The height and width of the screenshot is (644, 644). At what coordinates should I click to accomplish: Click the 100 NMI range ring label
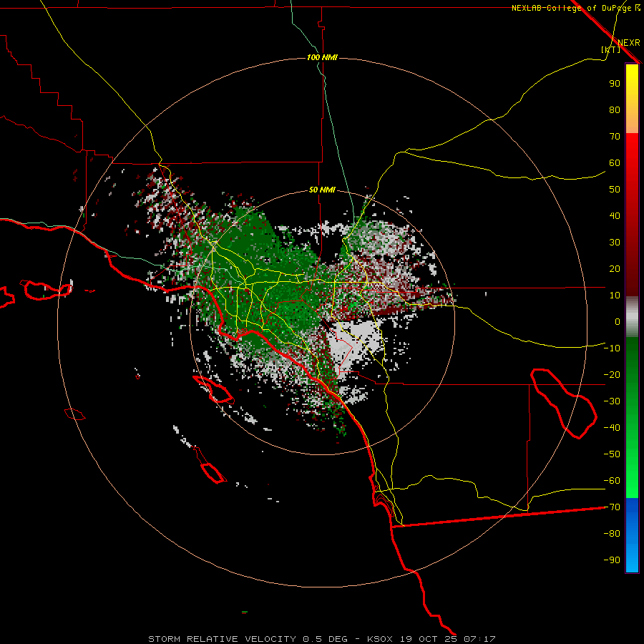pyautogui.click(x=322, y=57)
